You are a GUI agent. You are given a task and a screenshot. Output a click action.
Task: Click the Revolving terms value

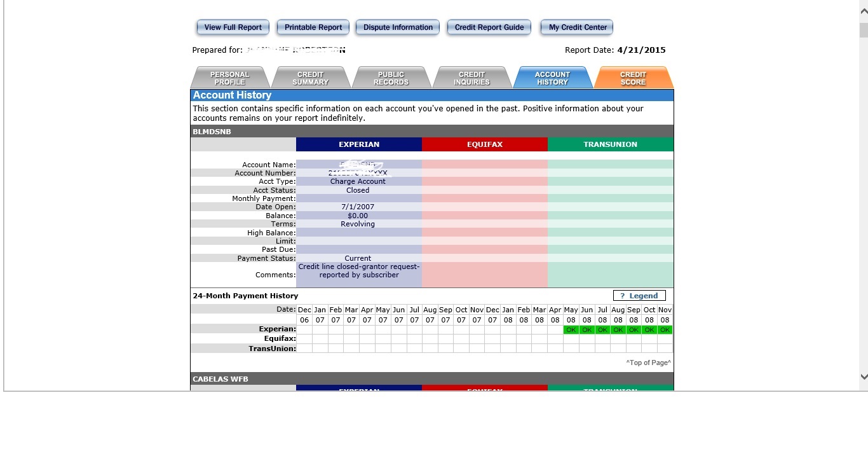pos(358,224)
